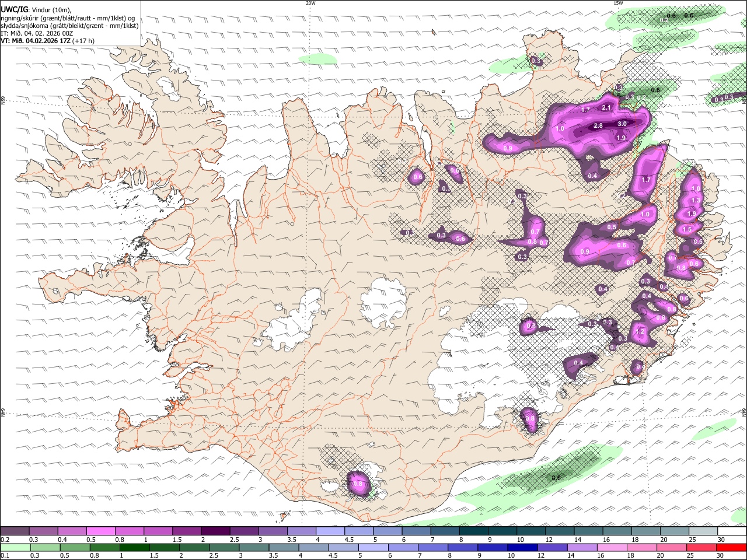Click the 1.5 snowfall value on the east coast
This screenshot has height=560, width=747.
click(x=687, y=230)
